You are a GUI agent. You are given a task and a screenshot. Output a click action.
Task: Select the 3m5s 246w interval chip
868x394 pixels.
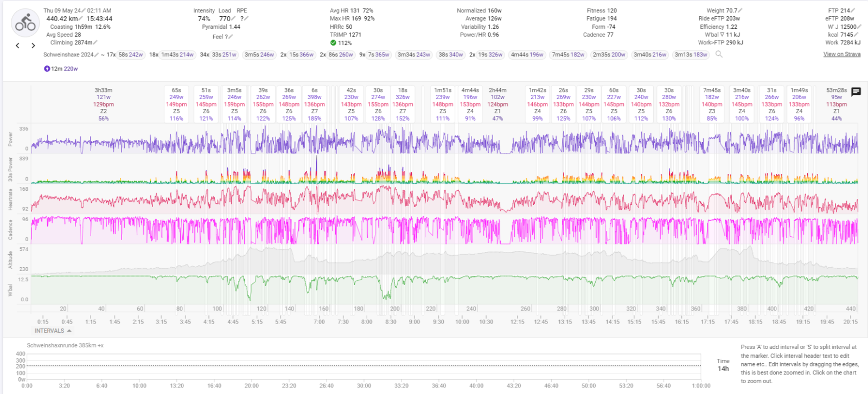pyautogui.click(x=259, y=55)
